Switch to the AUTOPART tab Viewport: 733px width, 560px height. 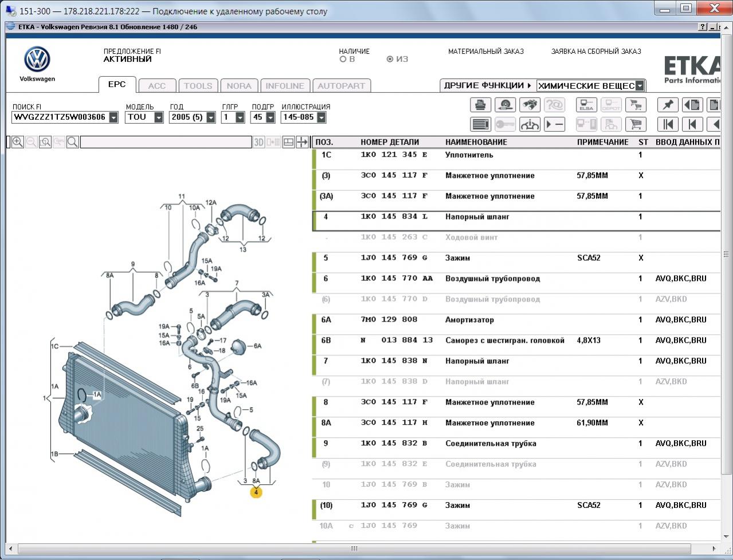tap(342, 86)
